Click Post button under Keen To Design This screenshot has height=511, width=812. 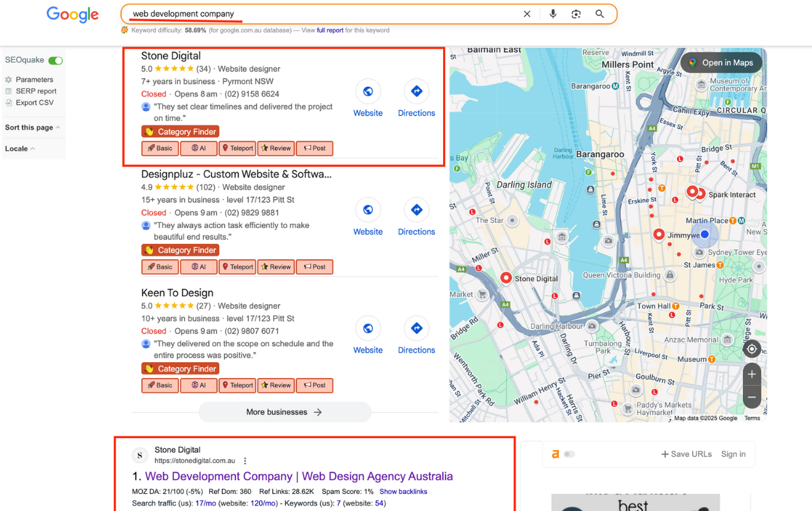(x=315, y=385)
